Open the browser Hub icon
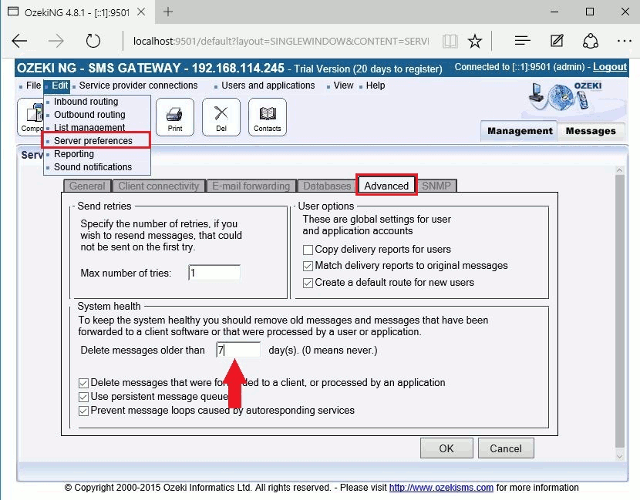 [522, 41]
